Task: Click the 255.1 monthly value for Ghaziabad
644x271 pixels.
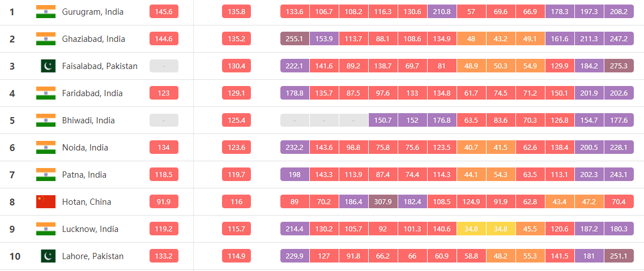Action: [x=295, y=39]
